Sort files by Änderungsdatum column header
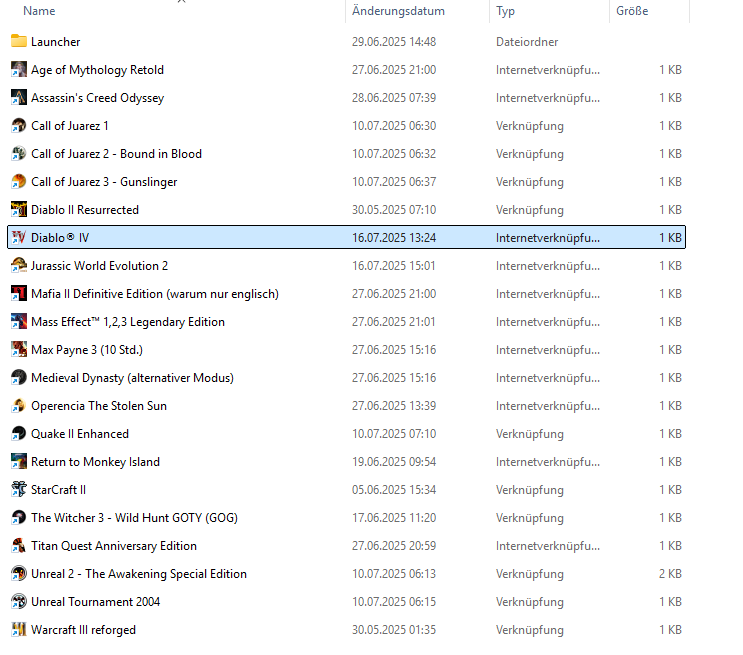 coord(398,11)
